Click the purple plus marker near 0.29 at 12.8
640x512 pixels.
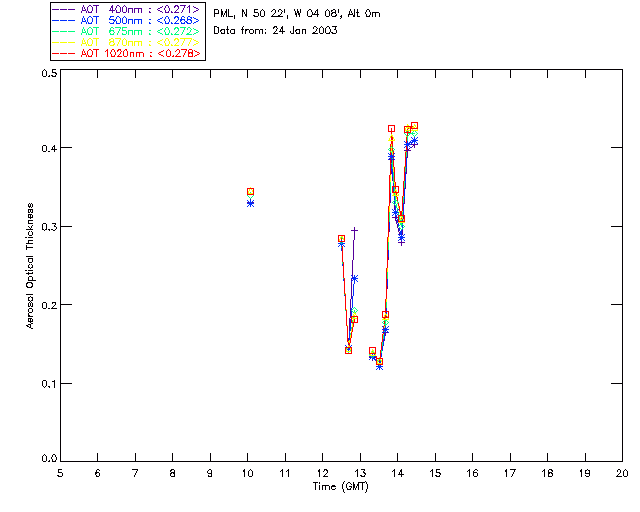(x=354, y=231)
